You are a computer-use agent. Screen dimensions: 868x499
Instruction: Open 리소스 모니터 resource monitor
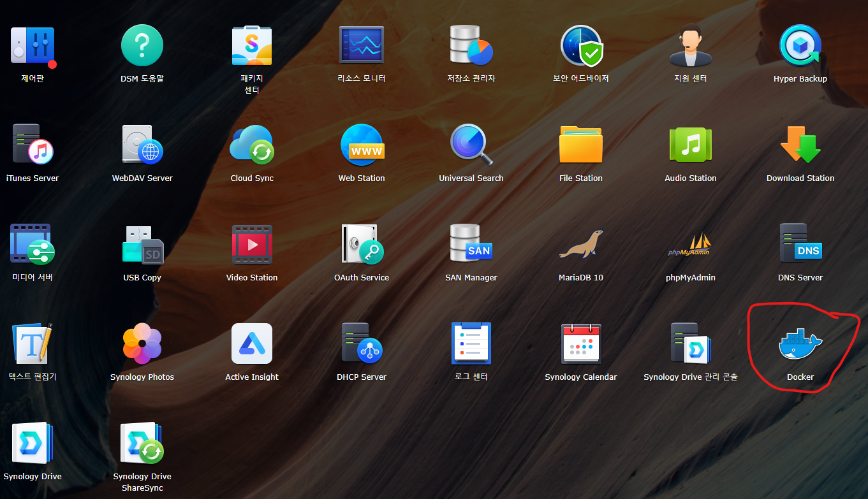pos(362,45)
